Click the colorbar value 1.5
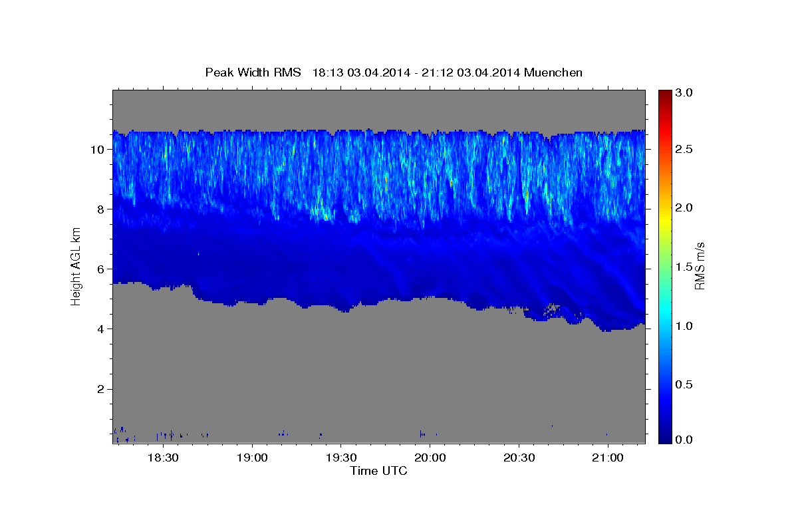The width and height of the screenshot is (798, 532). click(684, 267)
